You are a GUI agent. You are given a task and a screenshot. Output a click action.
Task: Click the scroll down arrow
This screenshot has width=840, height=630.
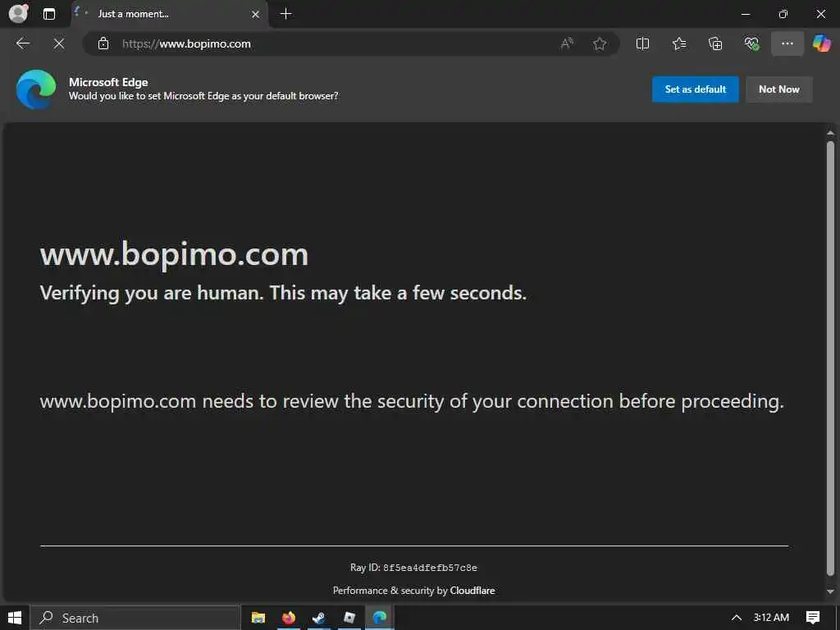coord(830,591)
